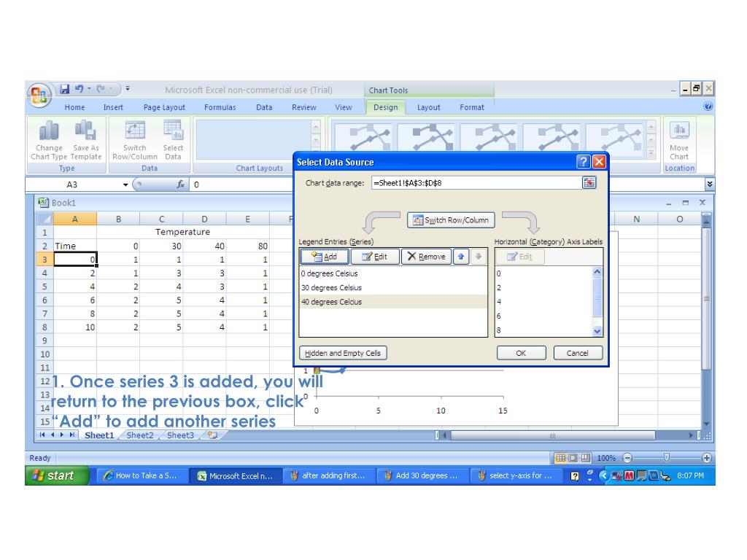The width and height of the screenshot is (747, 560).
Task: Click the Select All corner button
Action: click(x=44, y=219)
